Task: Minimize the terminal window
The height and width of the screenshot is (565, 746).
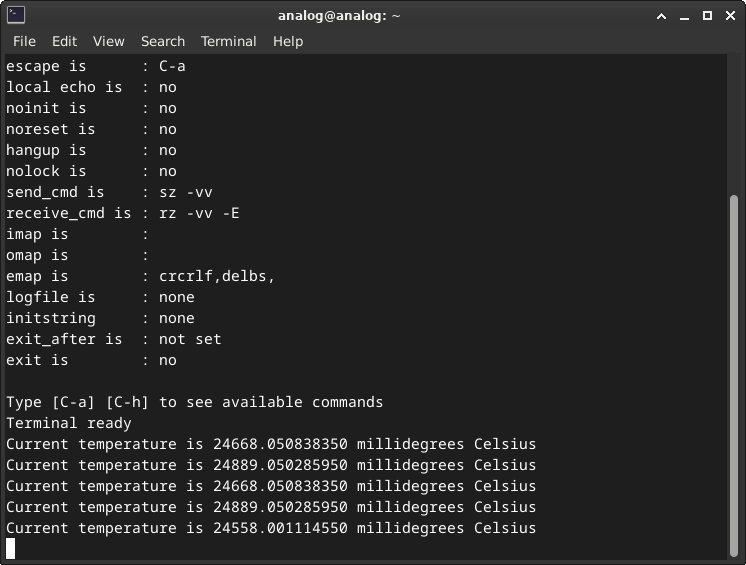Action: tap(685, 15)
